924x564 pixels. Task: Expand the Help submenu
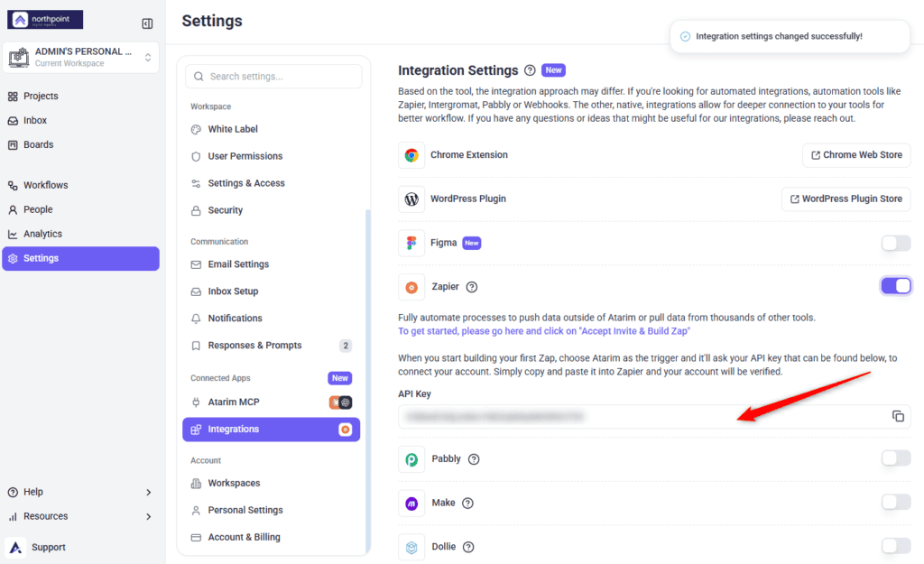pos(80,492)
